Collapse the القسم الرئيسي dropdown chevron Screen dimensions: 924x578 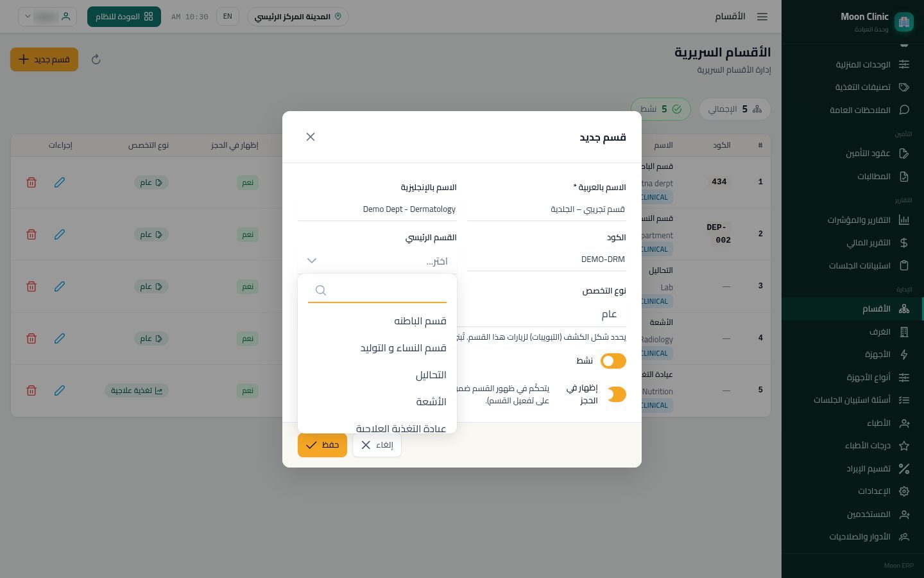click(312, 261)
